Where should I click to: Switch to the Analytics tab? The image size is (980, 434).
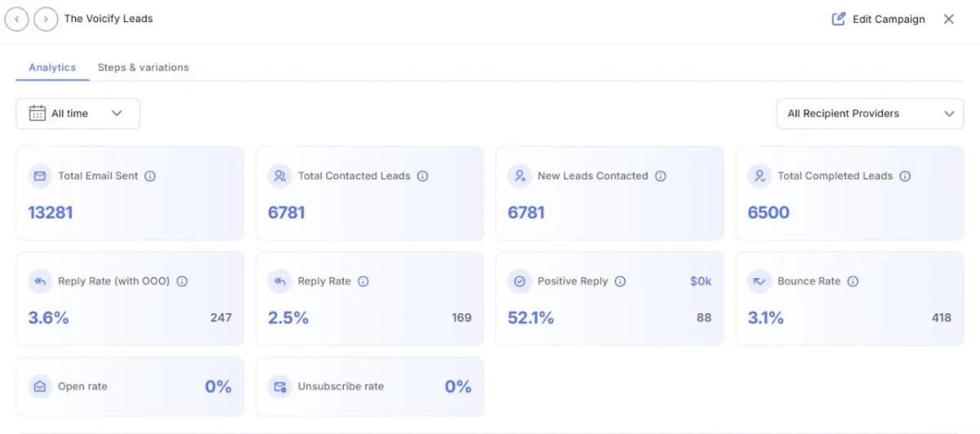click(52, 68)
